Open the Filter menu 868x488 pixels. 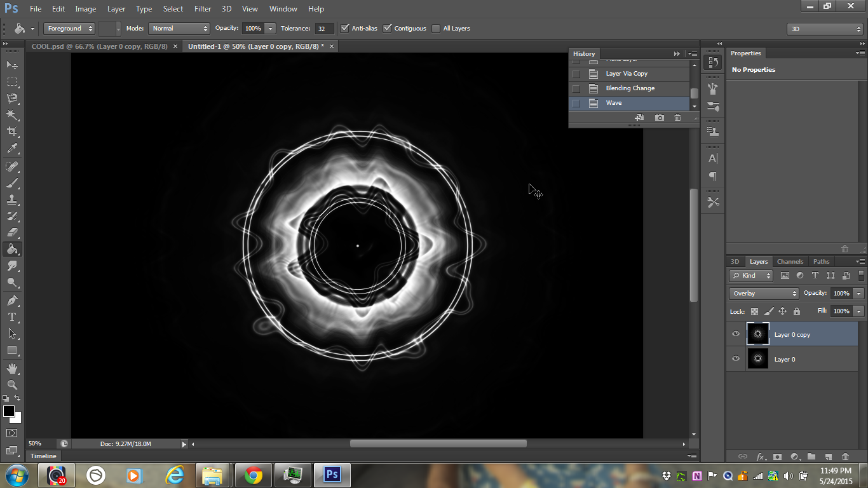(x=203, y=9)
